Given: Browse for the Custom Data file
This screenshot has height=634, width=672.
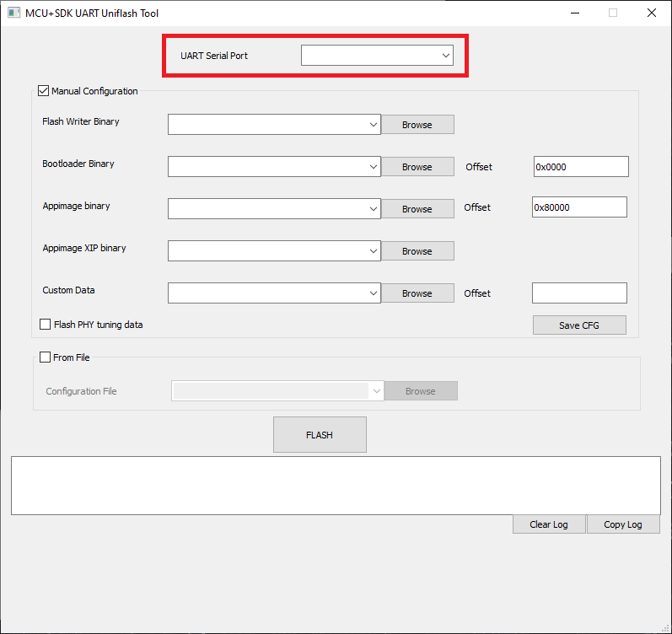Looking at the screenshot, I should (x=417, y=293).
